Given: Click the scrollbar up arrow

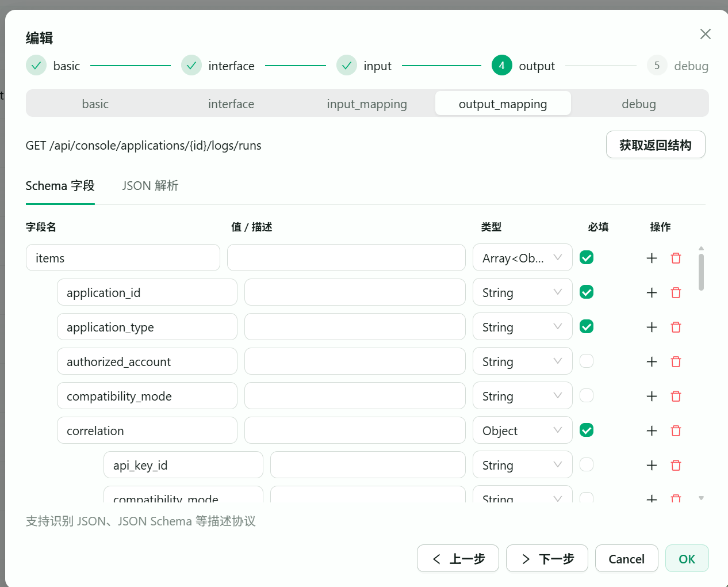Looking at the screenshot, I should tap(701, 248).
